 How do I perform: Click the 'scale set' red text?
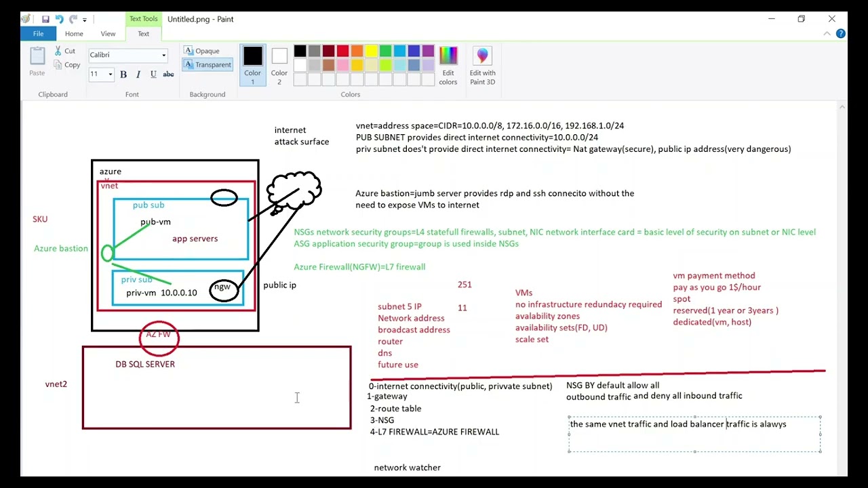pyautogui.click(x=532, y=340)
